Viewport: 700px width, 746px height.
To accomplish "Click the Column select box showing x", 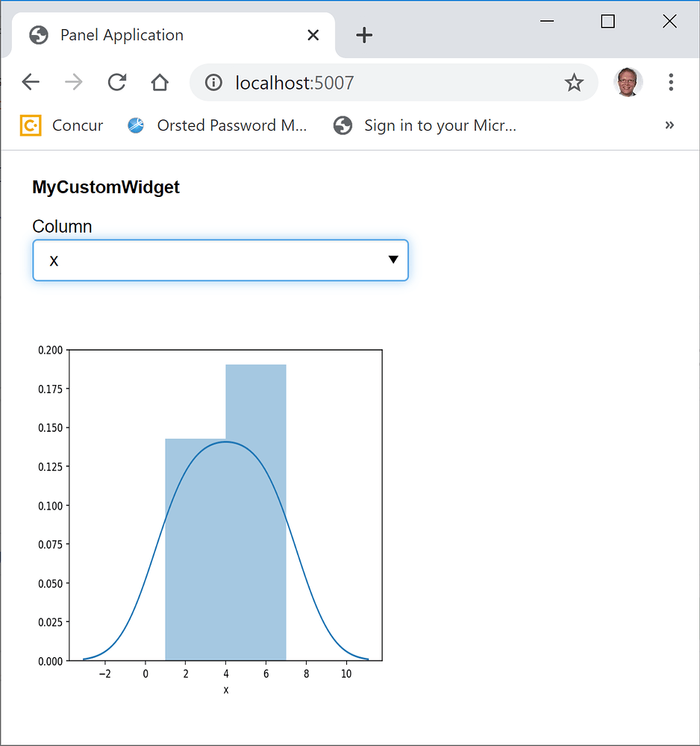I will coord(220,260).
